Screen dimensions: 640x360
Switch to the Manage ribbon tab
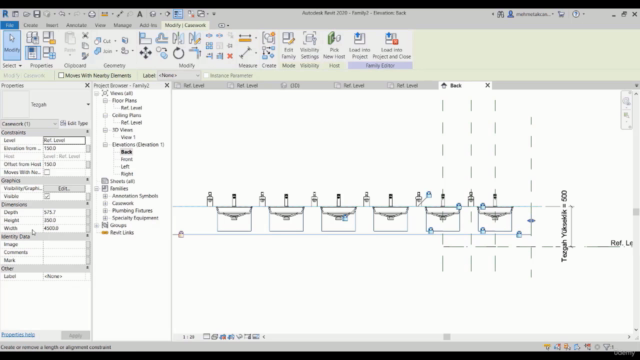point(122,25)
